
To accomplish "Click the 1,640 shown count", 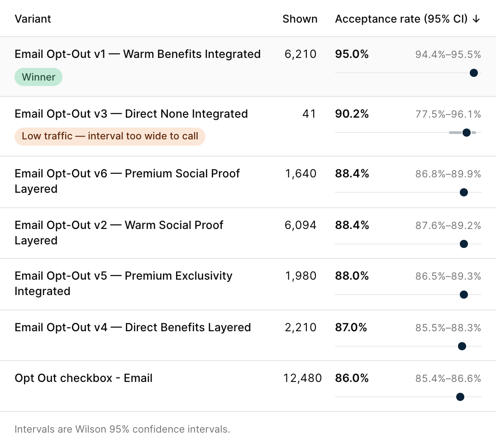I will pos(300,174).
